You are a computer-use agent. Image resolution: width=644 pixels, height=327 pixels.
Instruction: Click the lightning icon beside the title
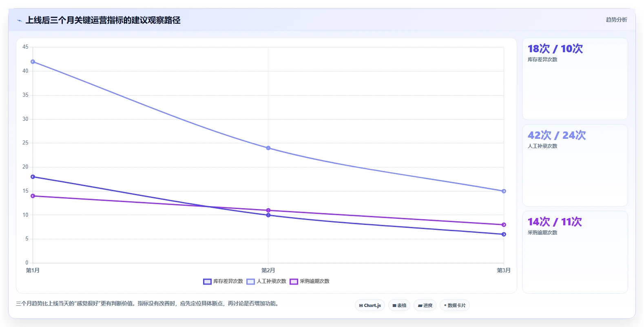coord(19,20)
